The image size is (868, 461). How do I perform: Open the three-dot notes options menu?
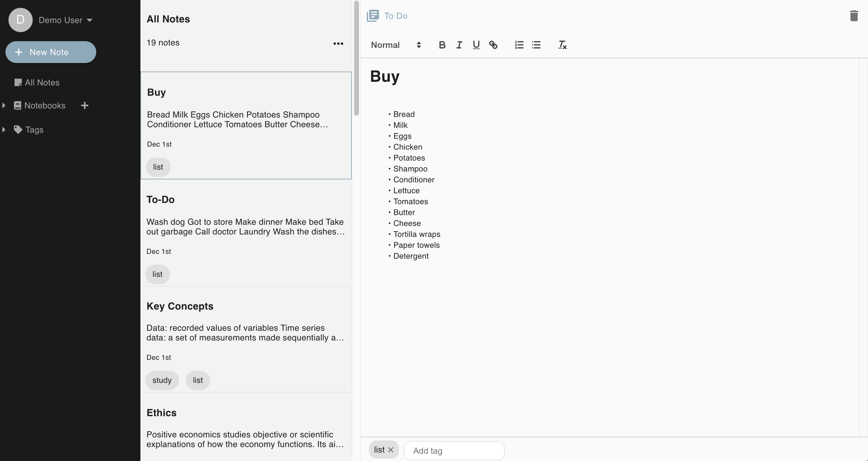(338, 44)
